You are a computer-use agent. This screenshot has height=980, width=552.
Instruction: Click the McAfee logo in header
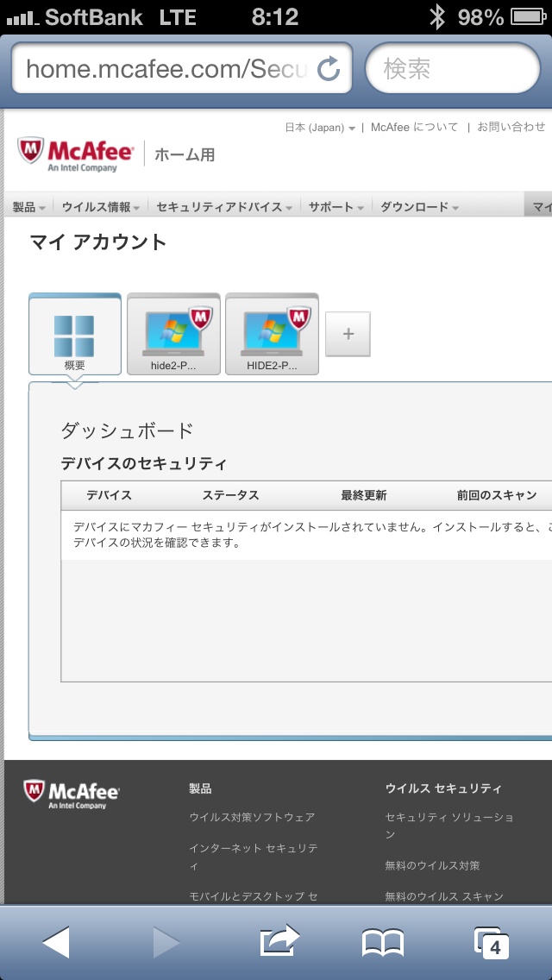(x=76, y=154)
